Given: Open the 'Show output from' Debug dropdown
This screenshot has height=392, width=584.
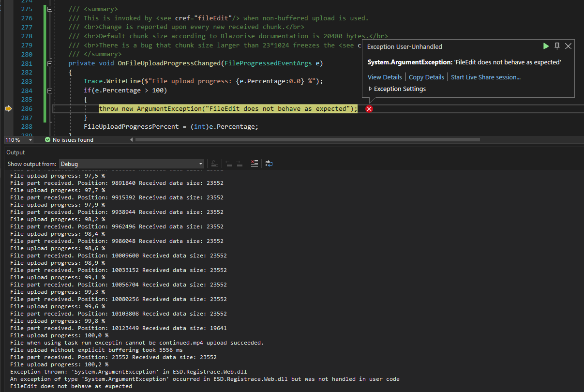Looking at the screenshot, I should [x=201, y=164].
